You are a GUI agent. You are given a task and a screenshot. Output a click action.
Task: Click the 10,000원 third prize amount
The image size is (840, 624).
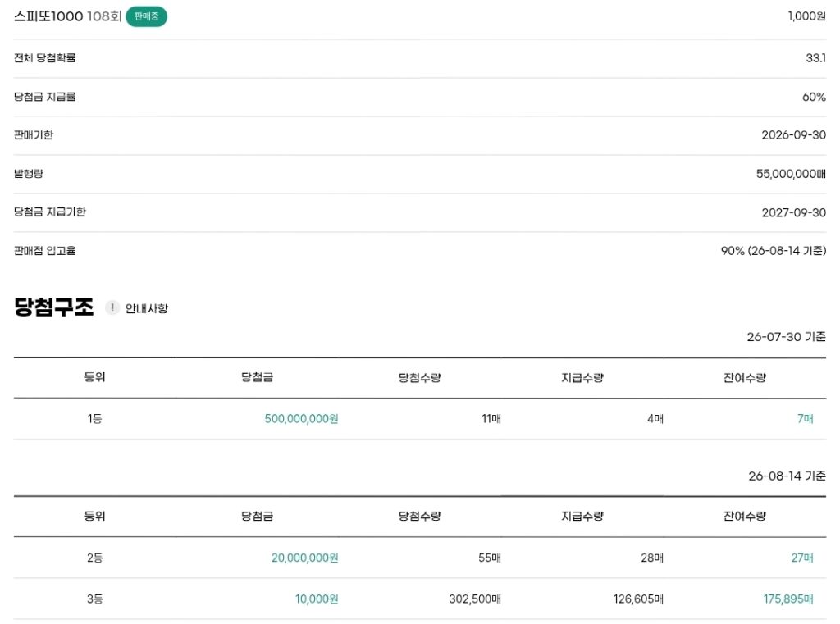tap(317, 599)
